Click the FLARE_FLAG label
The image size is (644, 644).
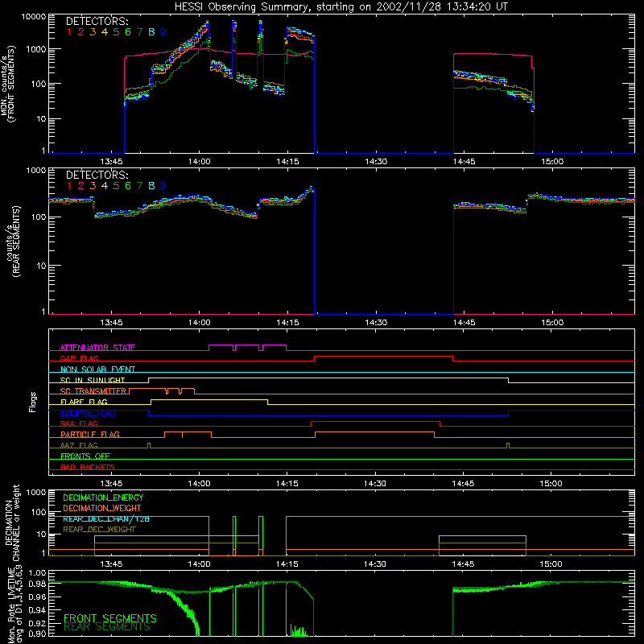[x=84, y=402]
